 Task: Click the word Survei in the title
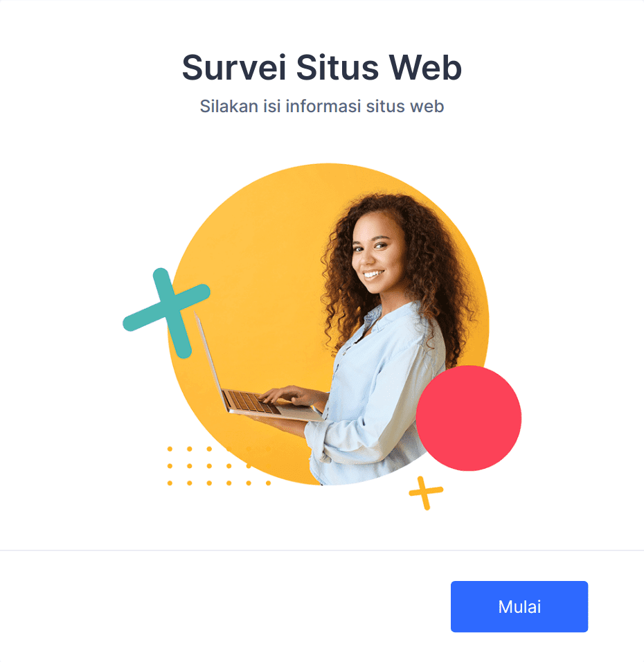point(234,67)
